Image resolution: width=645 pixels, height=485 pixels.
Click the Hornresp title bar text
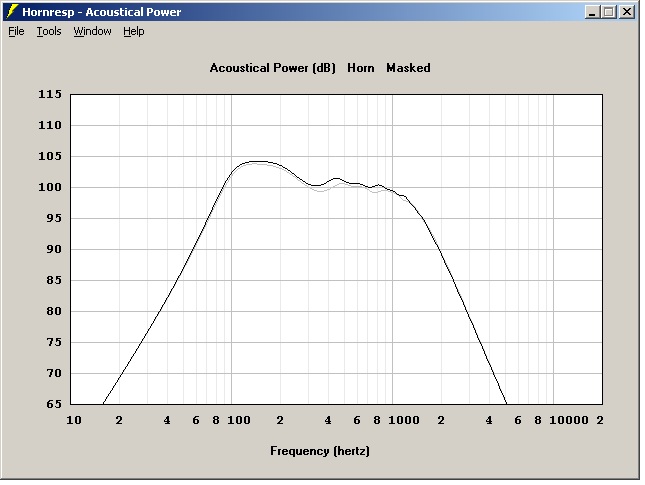click(x=102, y=12)
